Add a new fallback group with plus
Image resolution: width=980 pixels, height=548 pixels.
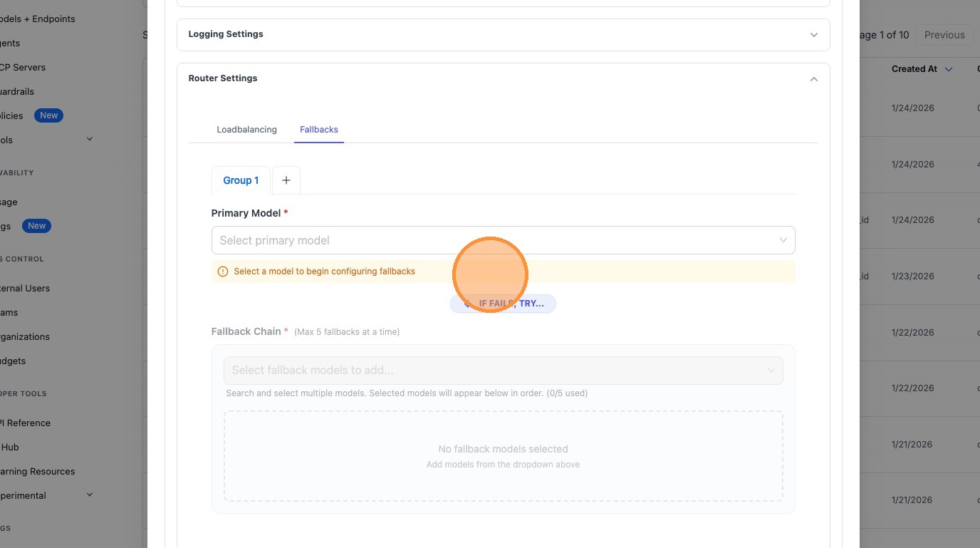(x=286, y=180)
